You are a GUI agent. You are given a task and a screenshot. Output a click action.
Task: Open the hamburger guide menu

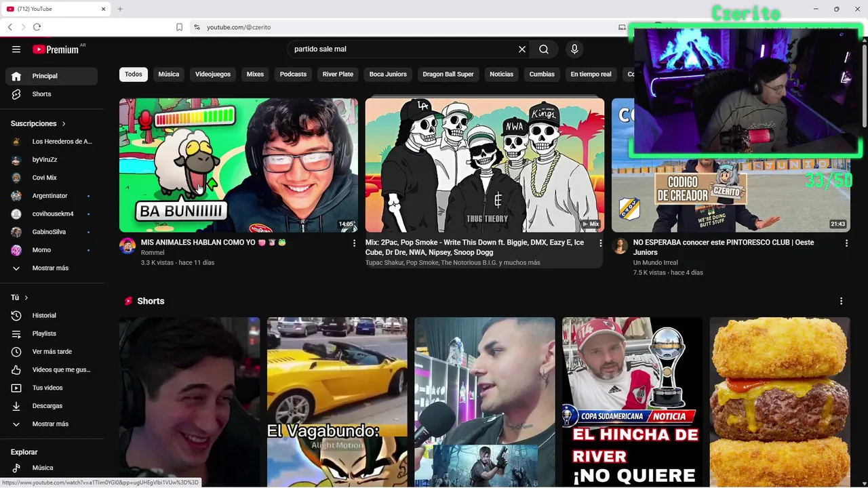coord(16,49)
